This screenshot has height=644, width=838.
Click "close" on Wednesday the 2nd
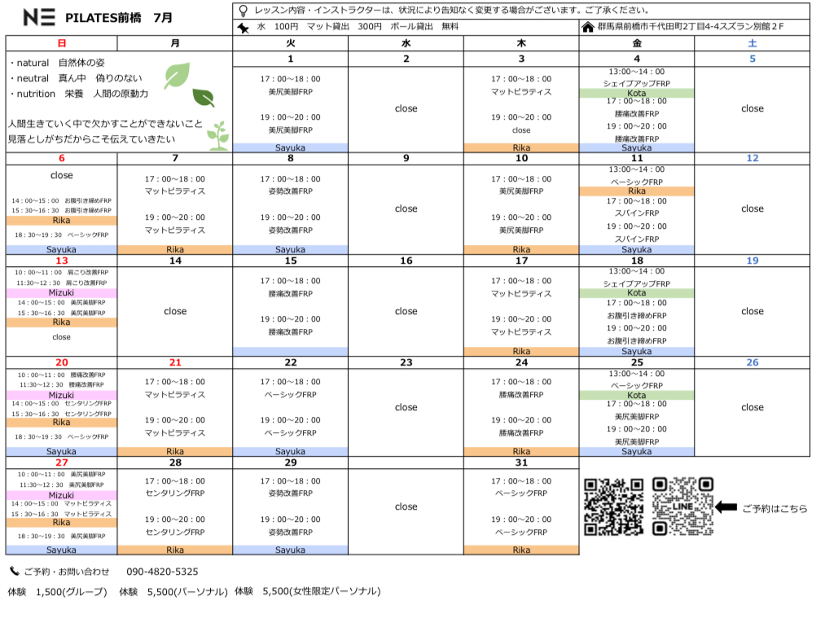coord(406,108)
